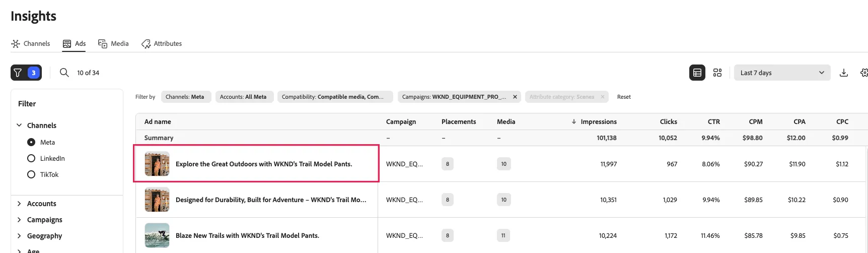868x253 pixels.
Task: Click CTR value 11.46%
Action: [710, 235]
